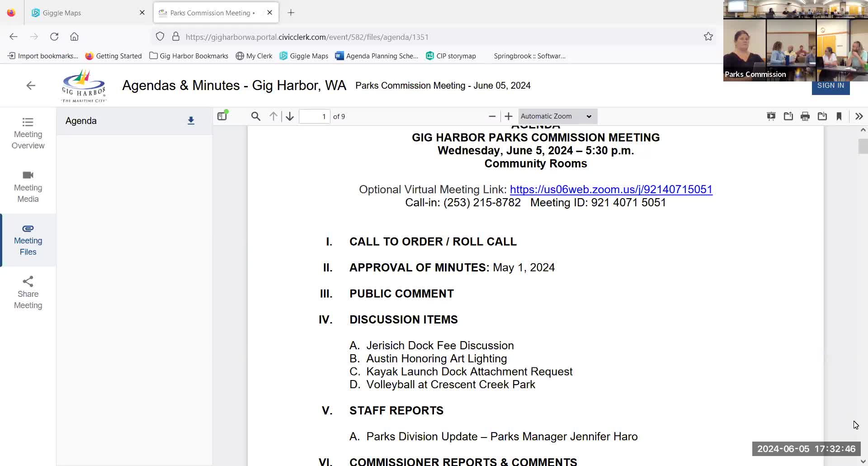868x466 pixels.
Task: Switch to Meeting Media in the sidebar
Action: point(28,186)
